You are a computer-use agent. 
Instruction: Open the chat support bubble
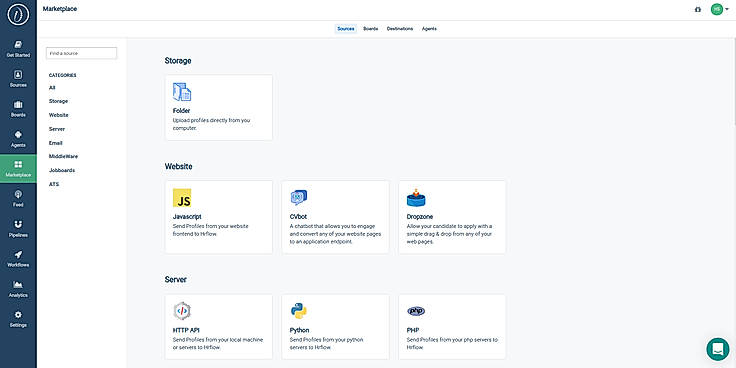click(718, 349)
